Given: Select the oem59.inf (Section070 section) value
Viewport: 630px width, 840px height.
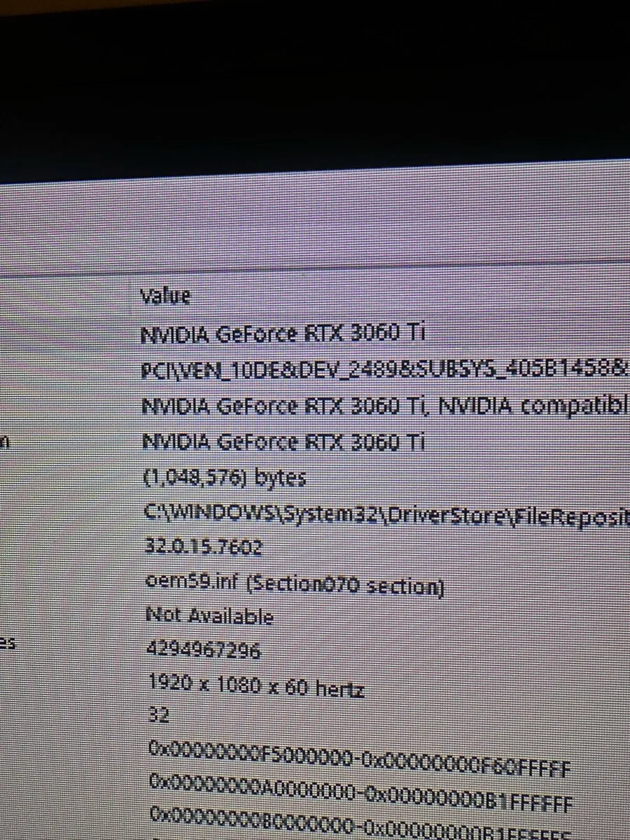Looking at the screenshot, I should (x=294, y=583).
